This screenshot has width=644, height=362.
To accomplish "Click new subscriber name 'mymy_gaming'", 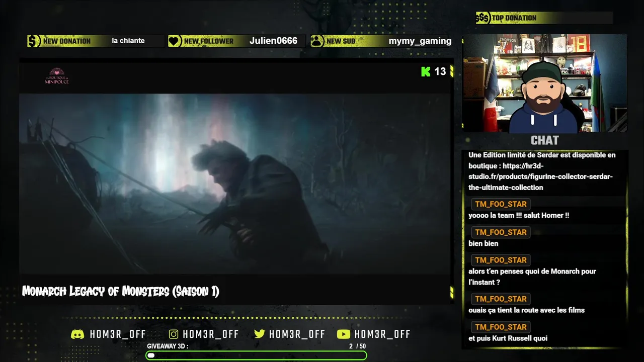I will coord(420,41).
